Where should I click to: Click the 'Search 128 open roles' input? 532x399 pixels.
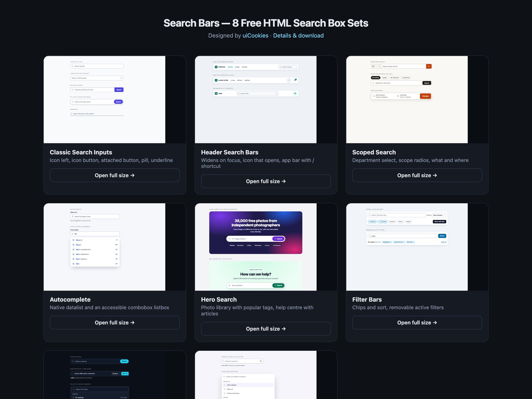[397, 215]
